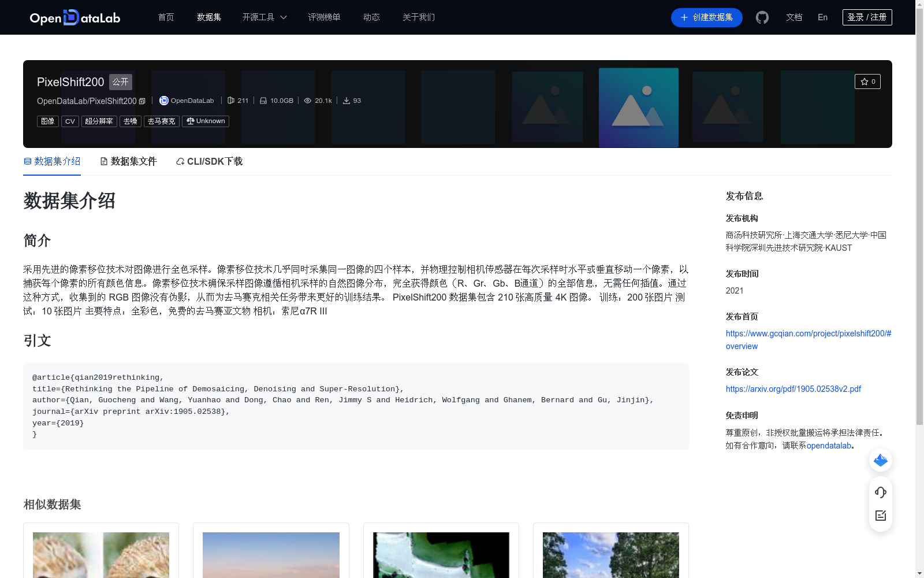The width and height of the screenshot is (924, 578).
Task: Open 文档 link in header
Action: 794,17
